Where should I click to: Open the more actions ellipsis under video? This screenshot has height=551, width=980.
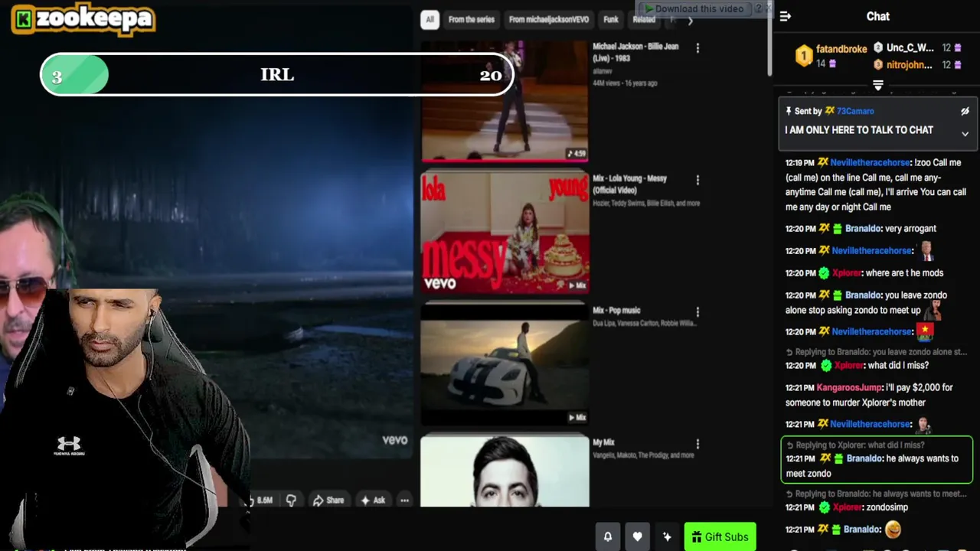point(404,500)
